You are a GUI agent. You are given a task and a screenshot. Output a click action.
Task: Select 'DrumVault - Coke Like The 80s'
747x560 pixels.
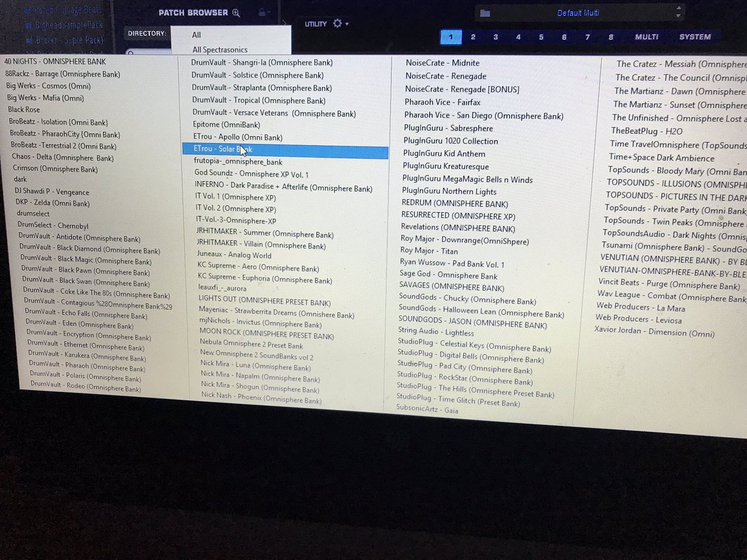[x=96, y=292]
